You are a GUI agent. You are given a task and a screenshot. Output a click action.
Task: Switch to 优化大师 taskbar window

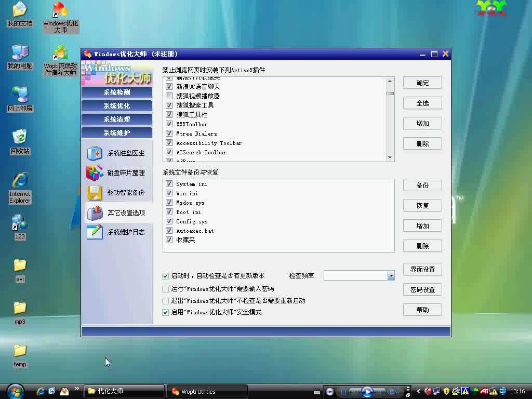click(124, 391)
